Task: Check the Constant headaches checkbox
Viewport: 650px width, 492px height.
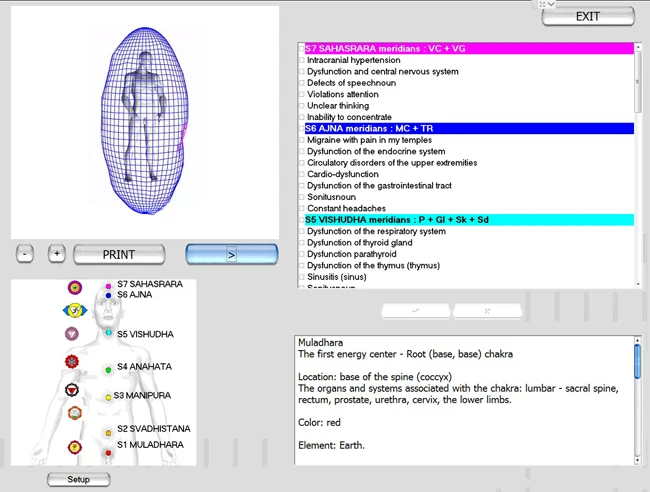Action: tap(302, 208)
